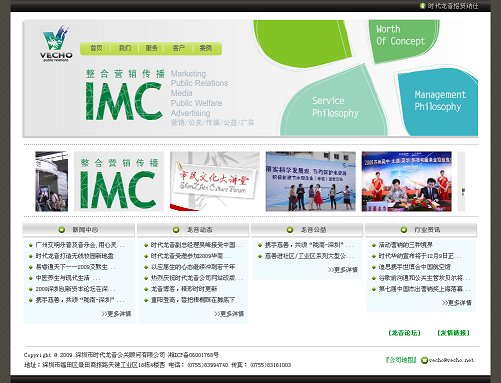Select the 服务 navigation menu item
Screen dimensions: 501x383
click(x=152, y=48)
